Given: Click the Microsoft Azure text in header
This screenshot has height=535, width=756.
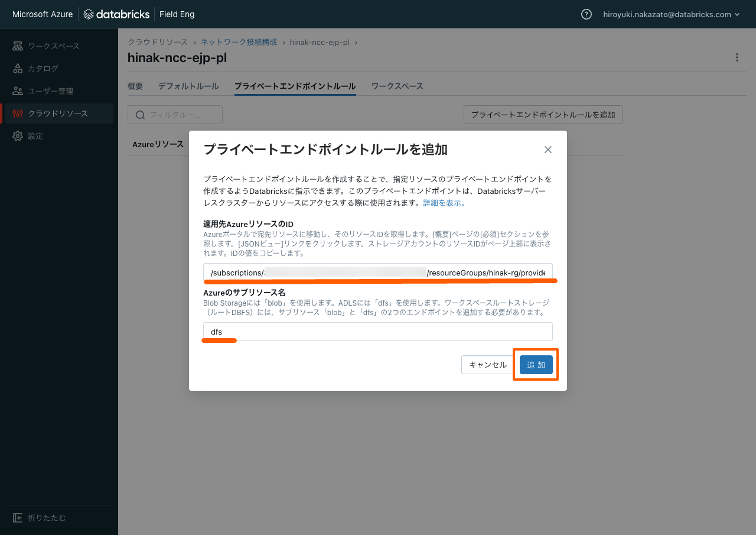Looking at the screenshot, I should pyautogui.click(x=43, y=14).
